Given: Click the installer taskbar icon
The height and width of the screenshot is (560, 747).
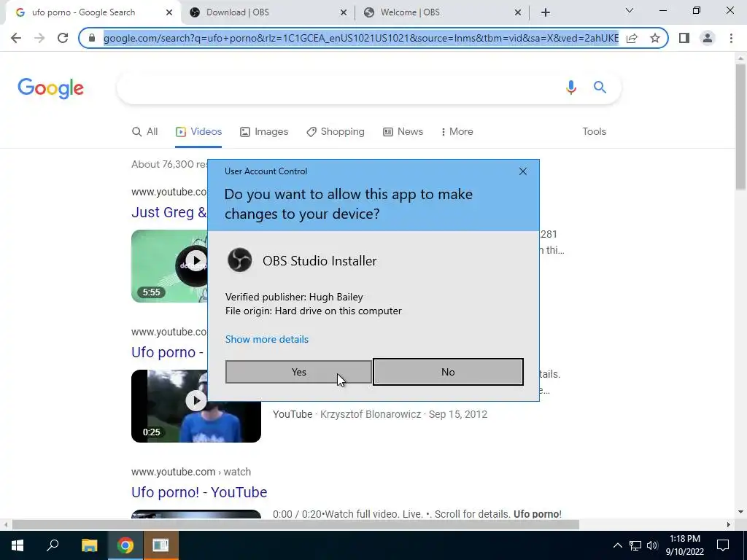Looking at the screenshot, I should (x=160, y=545).
